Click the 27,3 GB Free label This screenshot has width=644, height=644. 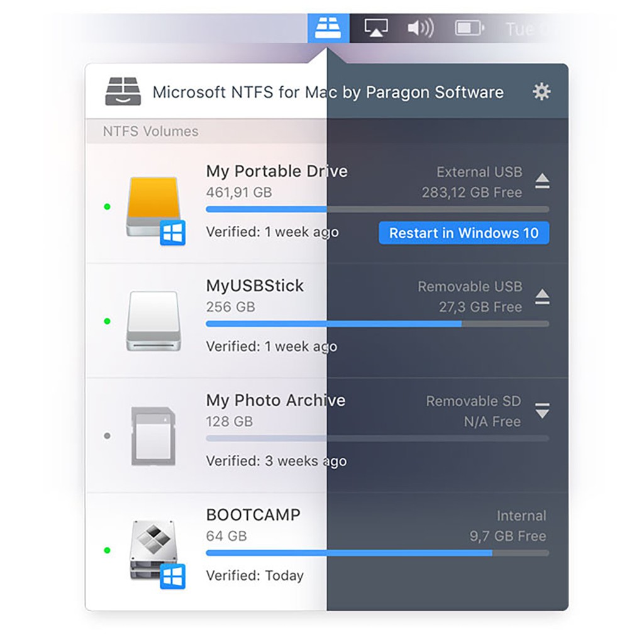[x=480, y=307]
